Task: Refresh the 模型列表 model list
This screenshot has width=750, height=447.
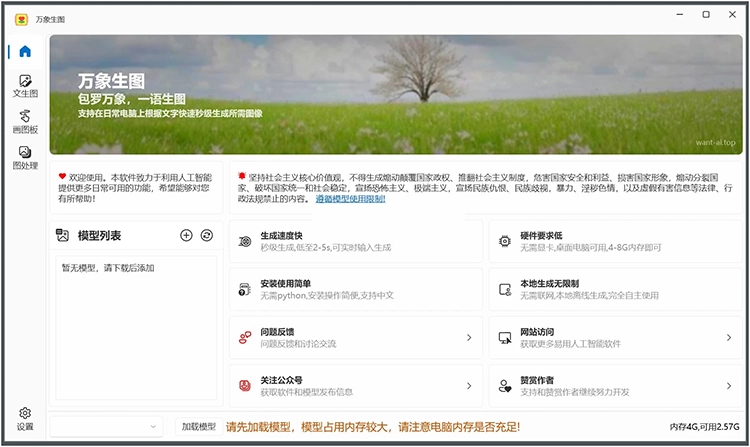Action: [x=207, y=235]
